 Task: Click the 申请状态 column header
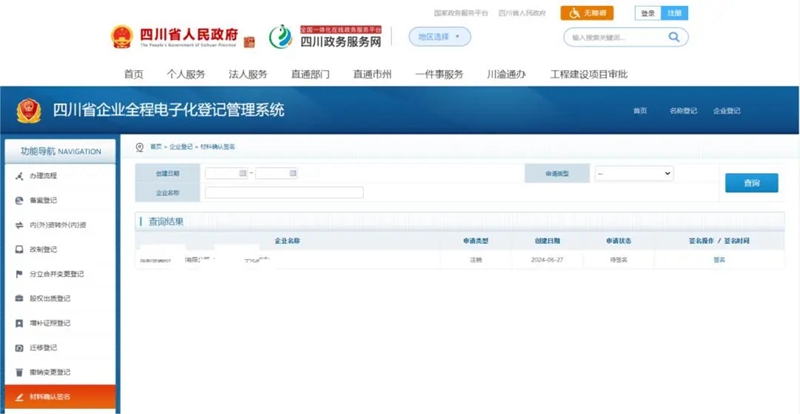click(618, 241)
